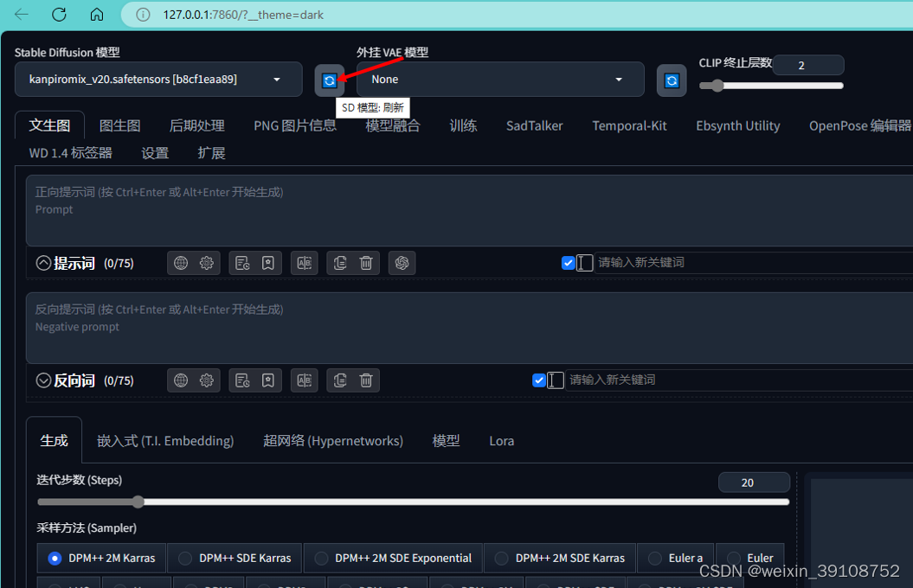The height and width of the screenshot is (588, 913).
Task: Click 反向词 new keyword input field
Action: (x=739, y=380)
